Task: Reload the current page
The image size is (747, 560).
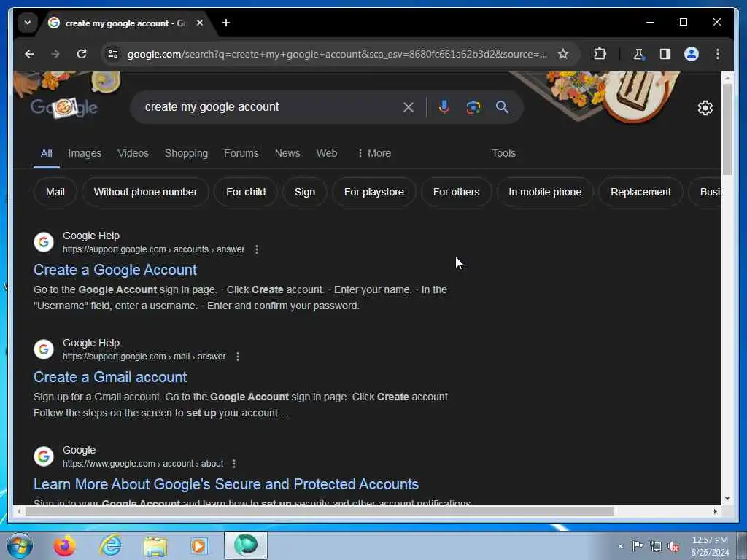Action: click(x=82, y=54)
